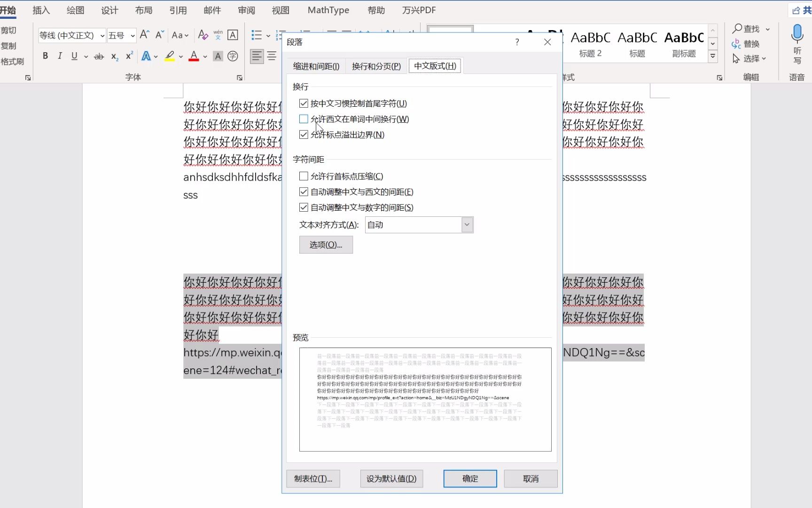The image size is (812, 508).
Task: Enable 允许行首标点压缩 checkbox
Action: (304, 176)
